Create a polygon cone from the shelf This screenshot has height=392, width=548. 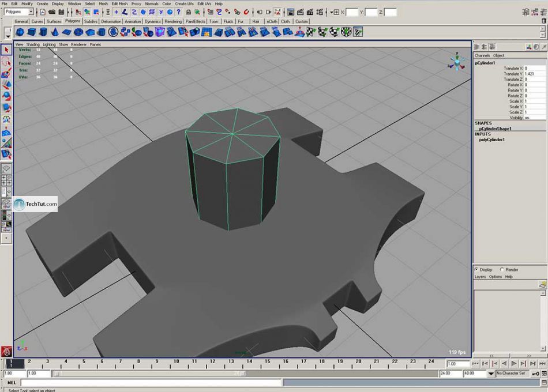pyautogui.click(x=55, y=32)
